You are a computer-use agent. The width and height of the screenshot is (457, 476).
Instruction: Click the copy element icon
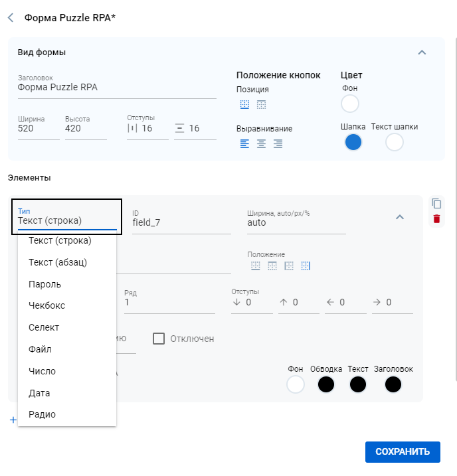[436, 203]
